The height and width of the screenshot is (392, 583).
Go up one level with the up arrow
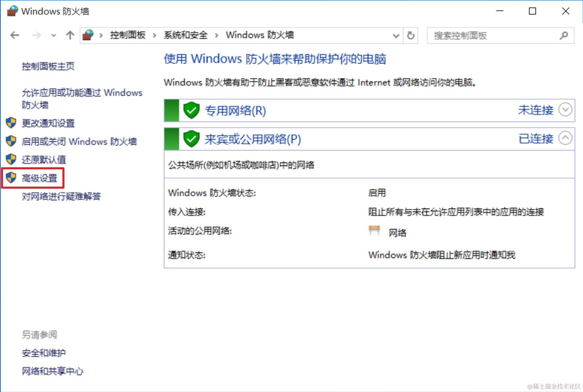tap(70, 35)
